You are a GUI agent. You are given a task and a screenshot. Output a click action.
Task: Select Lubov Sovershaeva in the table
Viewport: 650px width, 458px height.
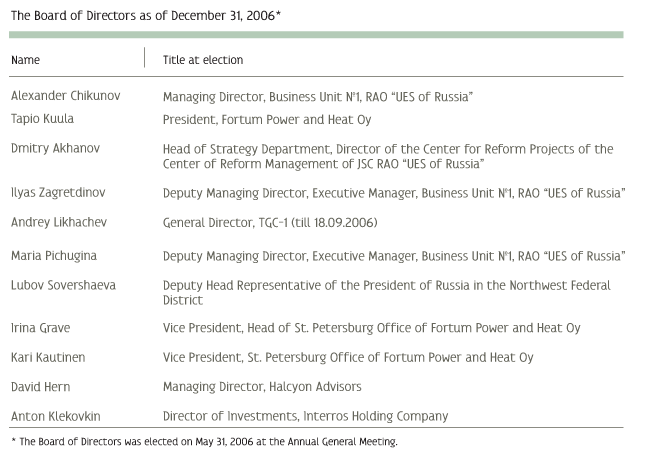[x=63, y=285]
